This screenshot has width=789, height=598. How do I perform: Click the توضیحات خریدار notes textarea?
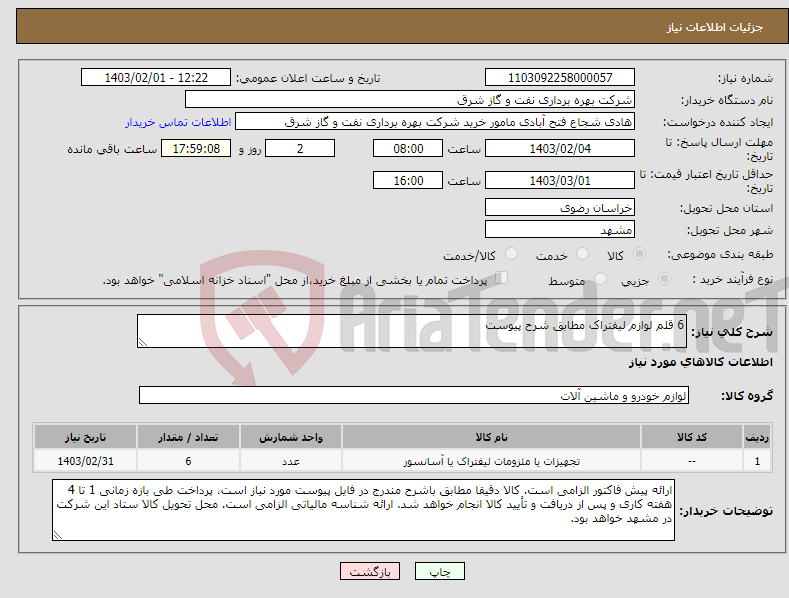click(363, 510)
